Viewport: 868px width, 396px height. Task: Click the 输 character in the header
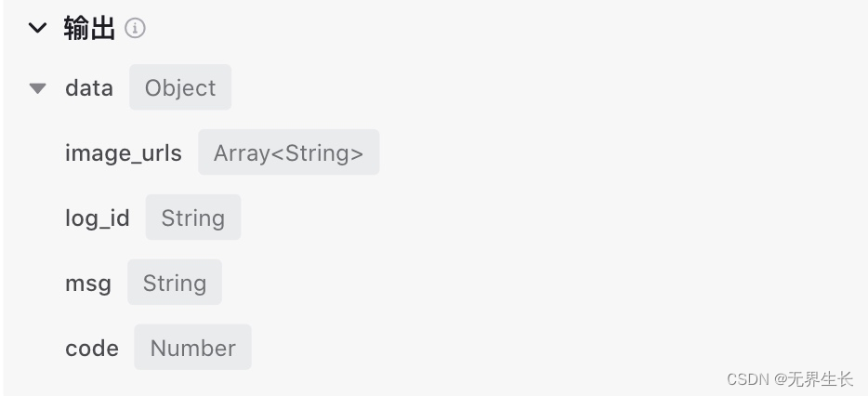(x=76, y=28)
